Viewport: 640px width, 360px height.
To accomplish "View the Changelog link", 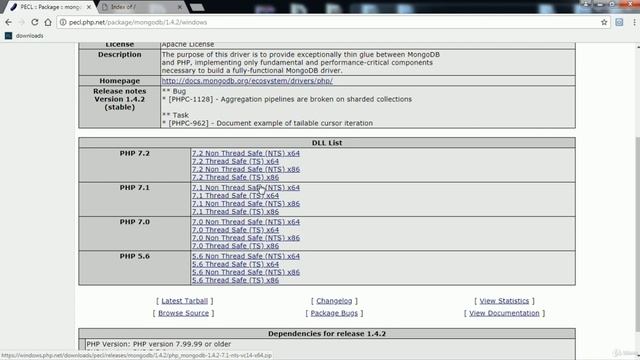I will pyautogui.click(x=334, y=301).
